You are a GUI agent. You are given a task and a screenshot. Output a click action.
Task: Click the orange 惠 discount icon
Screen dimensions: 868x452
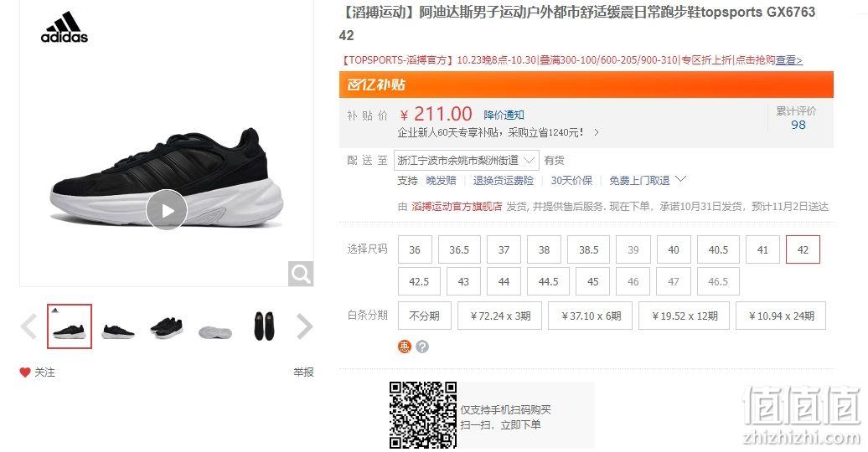pos(405,347)
